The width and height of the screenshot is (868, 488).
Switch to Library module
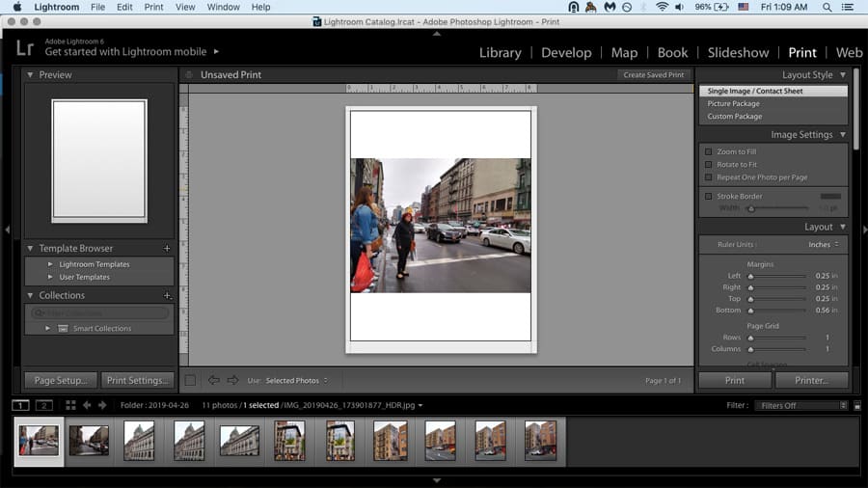[500, 53]
